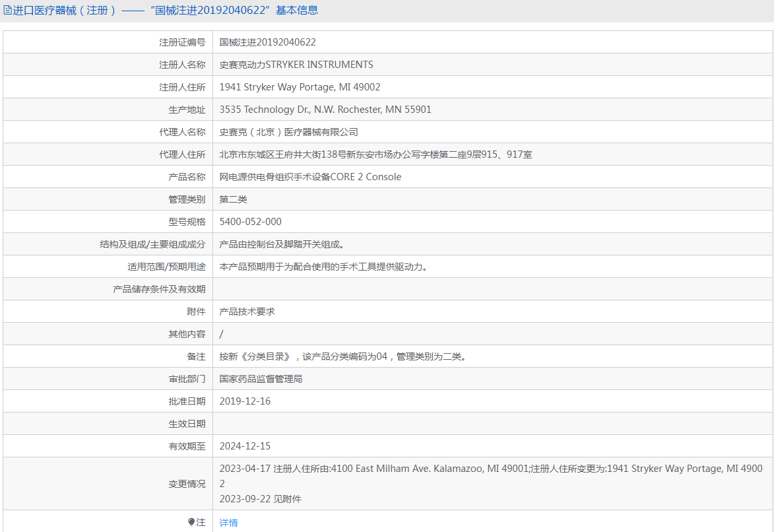Screen dimensions: 774x532
Task: Select model number 5400-052-000
Action: coord(250,222)
